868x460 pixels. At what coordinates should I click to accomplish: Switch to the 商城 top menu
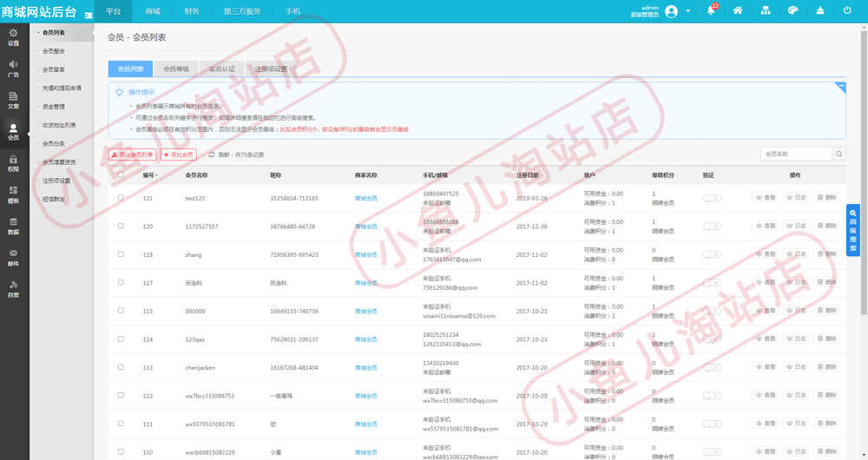tap(153, 11)
